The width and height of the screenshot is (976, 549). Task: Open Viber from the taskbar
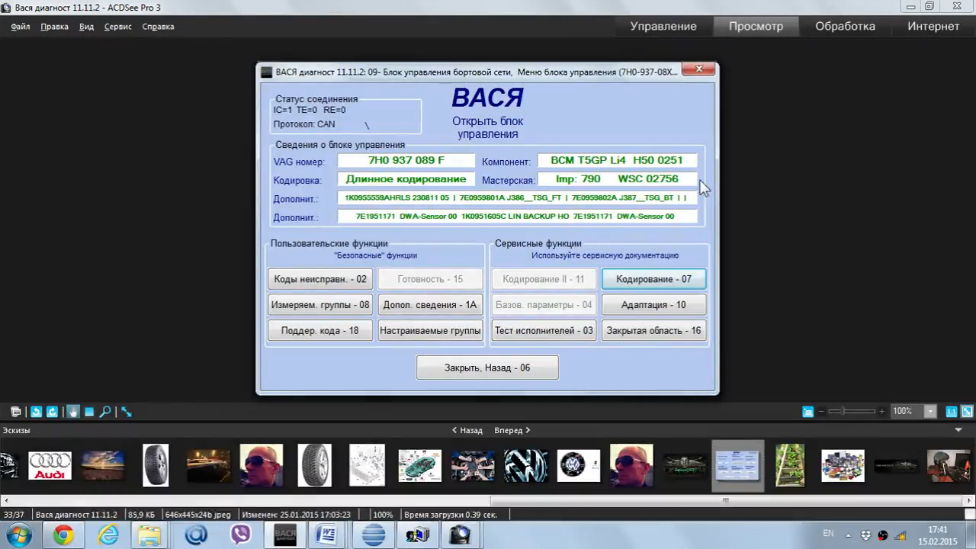240,535
